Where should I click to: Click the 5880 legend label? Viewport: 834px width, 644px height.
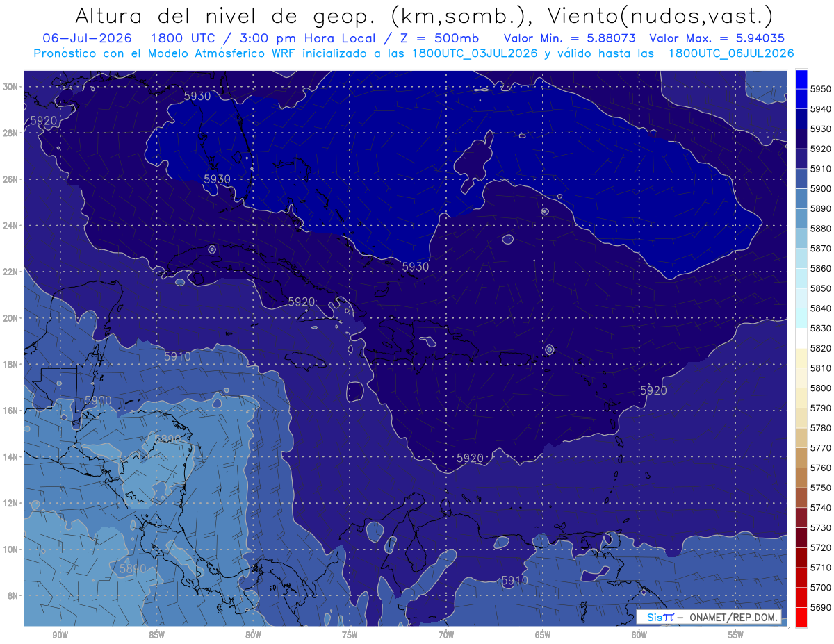click(821, 229)
